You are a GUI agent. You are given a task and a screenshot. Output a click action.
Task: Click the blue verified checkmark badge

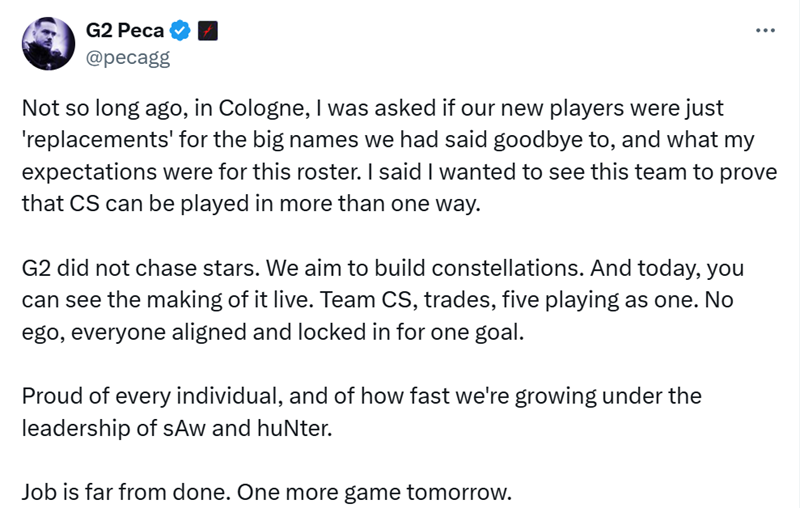pyautogui.click(x=180, y=31)
